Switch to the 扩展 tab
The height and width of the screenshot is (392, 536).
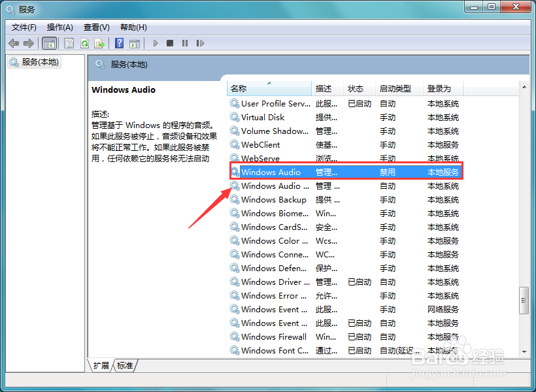[101, 365]
